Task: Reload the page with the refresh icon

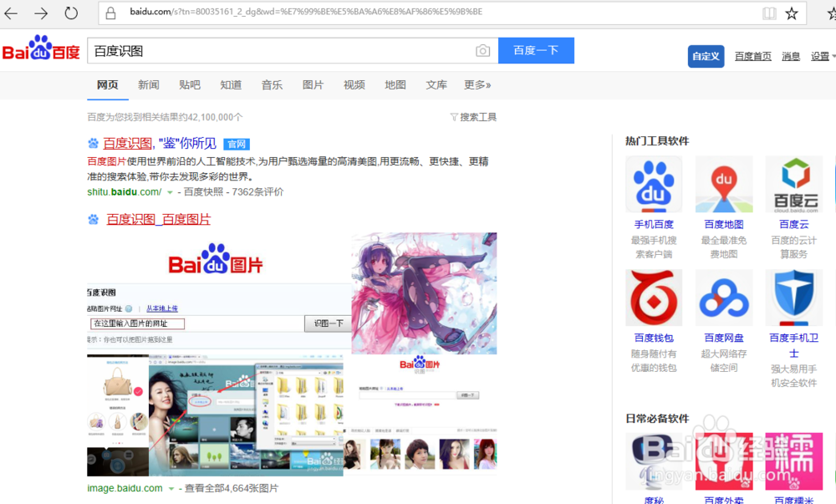Action: [71, 13]
